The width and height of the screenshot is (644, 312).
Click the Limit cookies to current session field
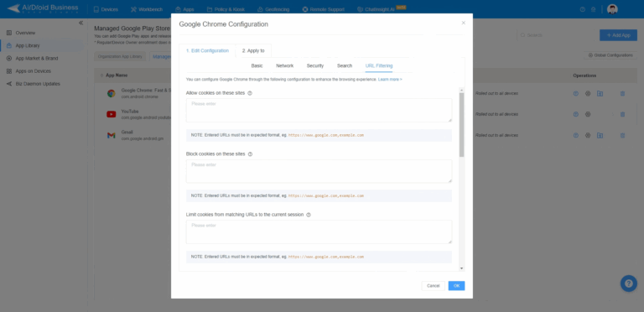pos(319,232)
